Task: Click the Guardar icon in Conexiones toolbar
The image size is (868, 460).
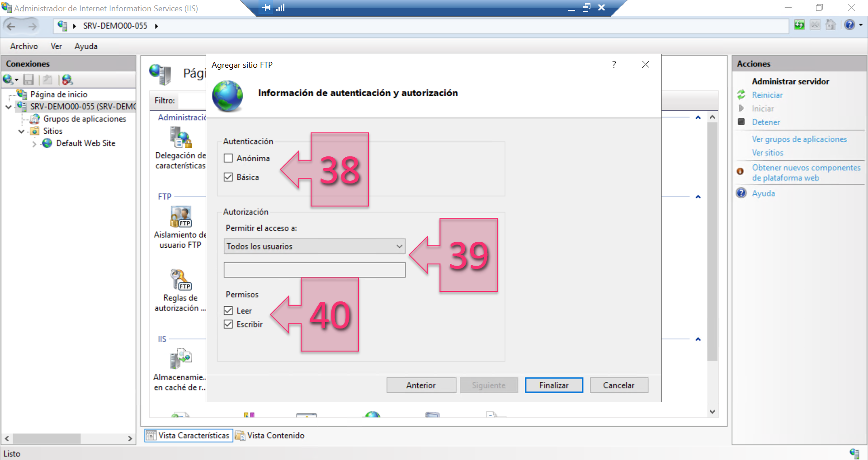Action: point(28,80)
